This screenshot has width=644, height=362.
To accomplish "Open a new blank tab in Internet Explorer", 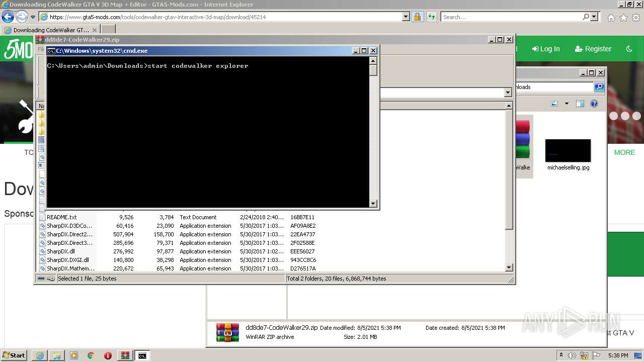I will coord(108,30).
